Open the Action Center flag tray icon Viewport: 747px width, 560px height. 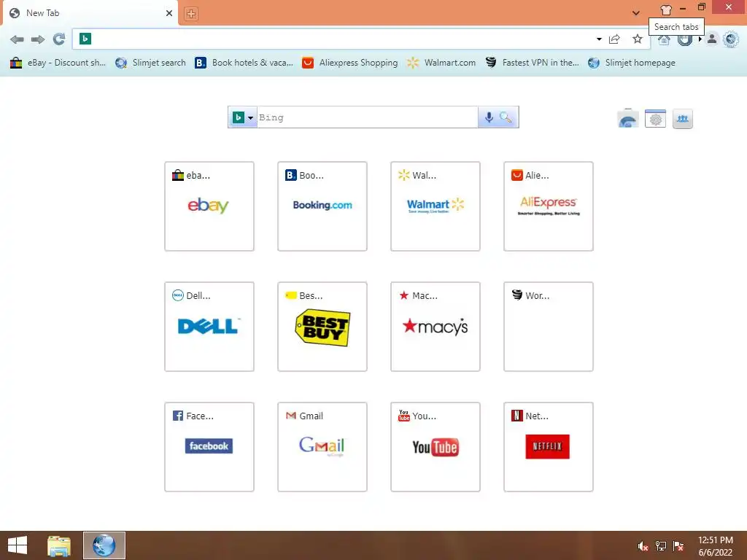678,546
